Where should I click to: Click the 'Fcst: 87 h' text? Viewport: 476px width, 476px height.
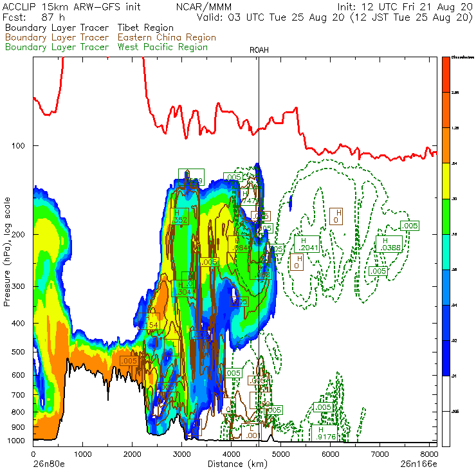click(x=33, y=17)
